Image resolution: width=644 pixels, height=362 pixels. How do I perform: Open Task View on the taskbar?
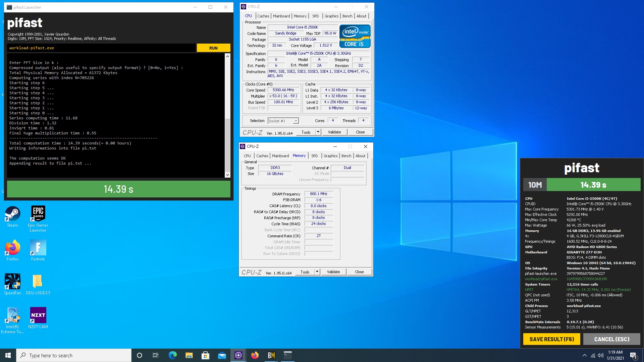[x=156, y=355]
